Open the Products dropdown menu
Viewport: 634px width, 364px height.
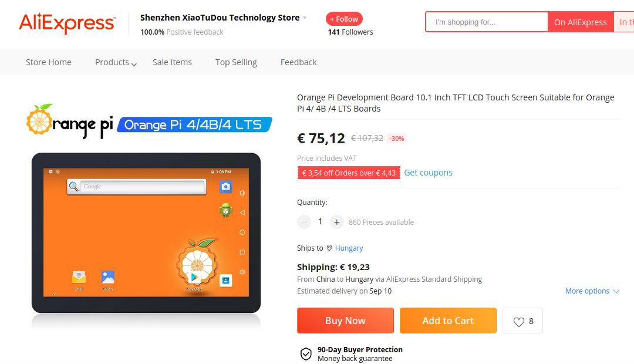(116, 62)
